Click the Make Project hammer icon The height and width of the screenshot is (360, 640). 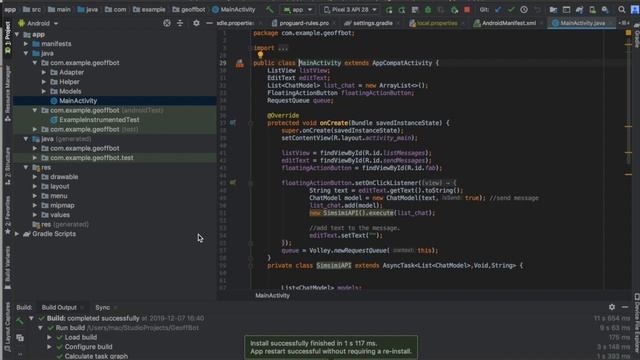tap(270, 9)
